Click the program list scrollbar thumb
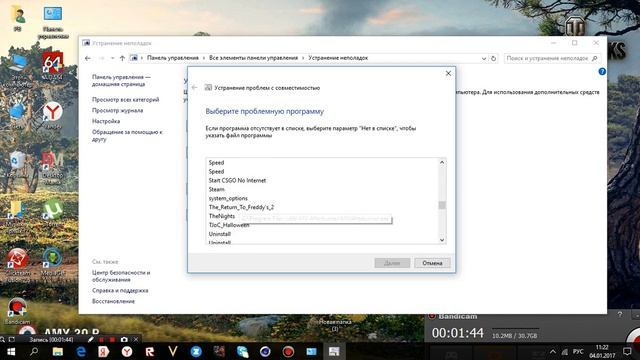 [442, 205]
